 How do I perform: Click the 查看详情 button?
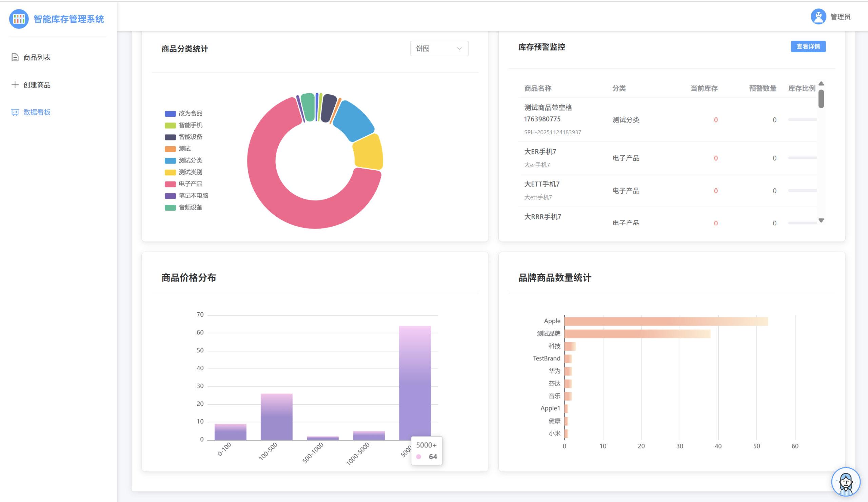pos(808,46)
